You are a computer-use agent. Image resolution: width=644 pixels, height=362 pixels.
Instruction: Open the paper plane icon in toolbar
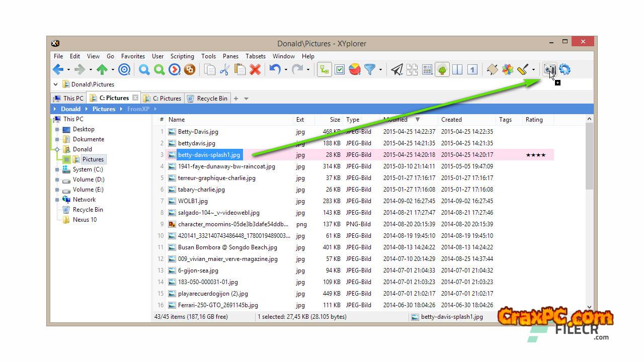point(397,70)
